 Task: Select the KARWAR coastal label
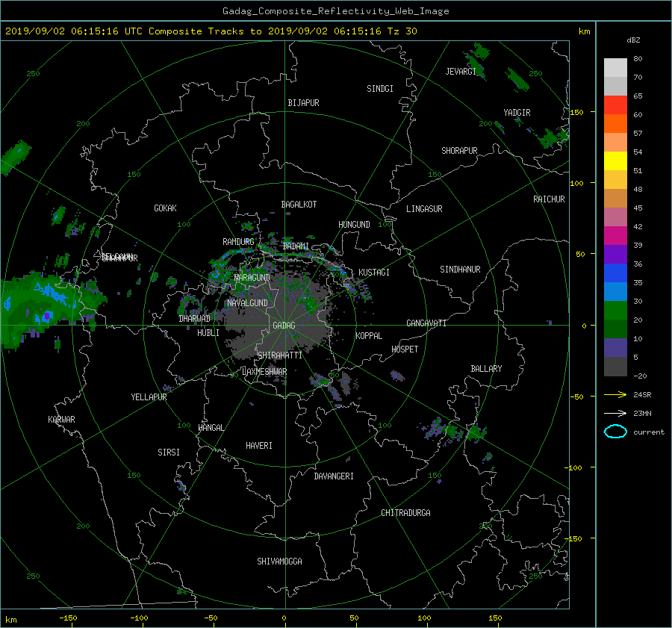coord(61,420)
